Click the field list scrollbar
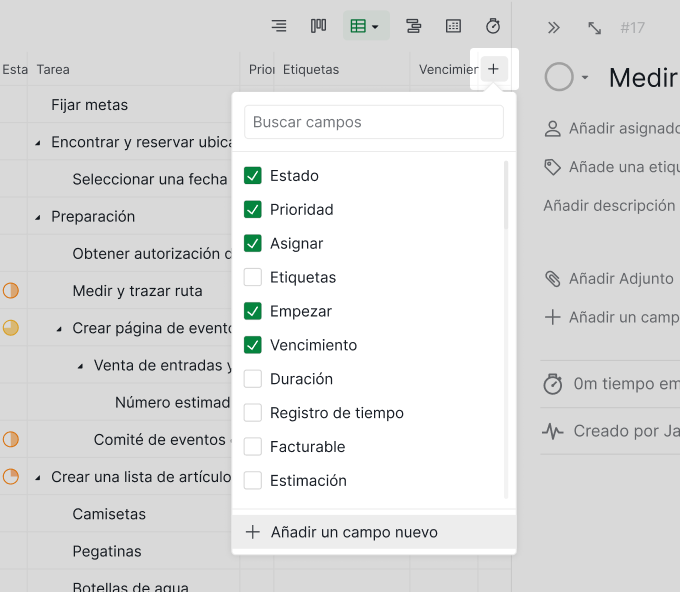This screenshot has width=680, height=592. tap(506, 195)
